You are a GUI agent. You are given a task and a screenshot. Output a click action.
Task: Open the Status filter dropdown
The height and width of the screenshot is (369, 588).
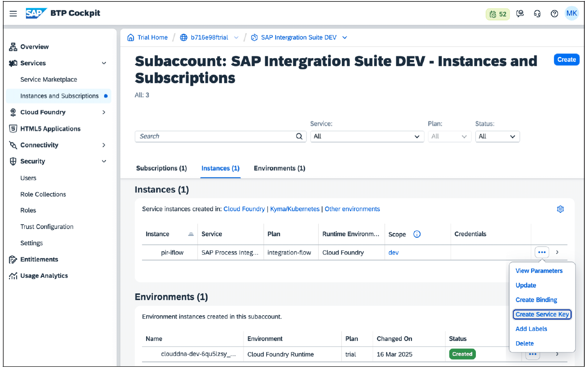[x=497, y=136]
